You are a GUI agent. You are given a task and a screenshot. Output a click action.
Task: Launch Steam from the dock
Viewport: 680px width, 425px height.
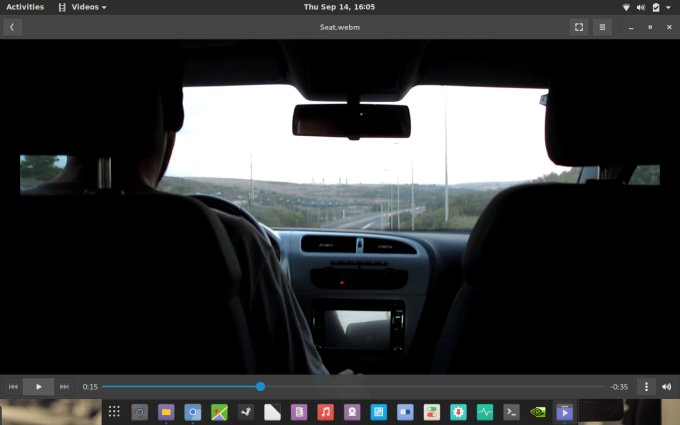pyautogui.click(x=246, y=411)
